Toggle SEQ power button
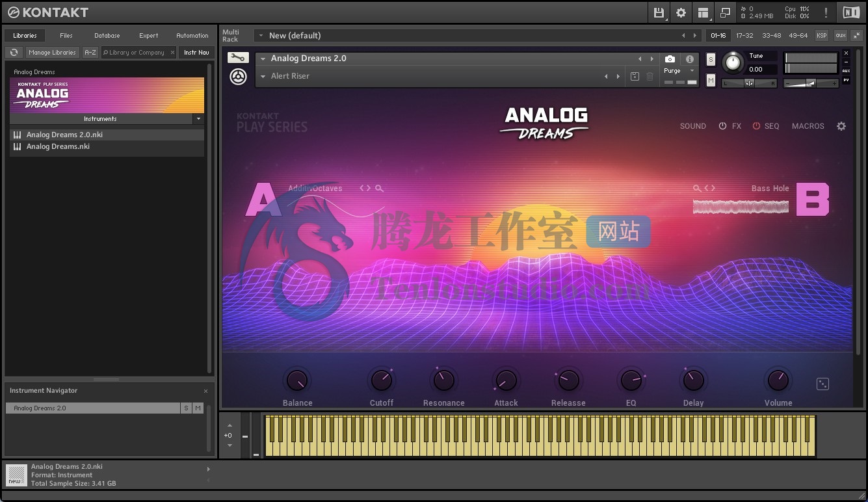The width and height of the screenshot is (868, 502). click(x=756, y=126)
